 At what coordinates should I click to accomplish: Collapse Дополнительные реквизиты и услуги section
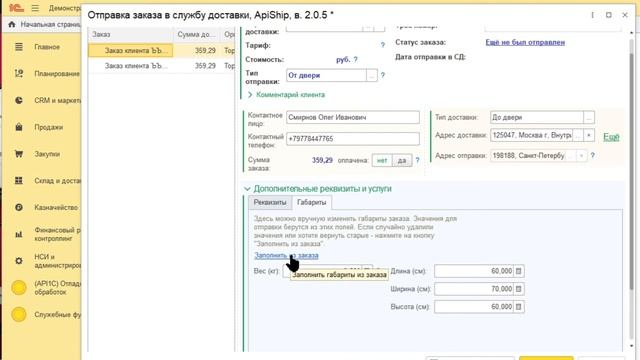[318, 189]
